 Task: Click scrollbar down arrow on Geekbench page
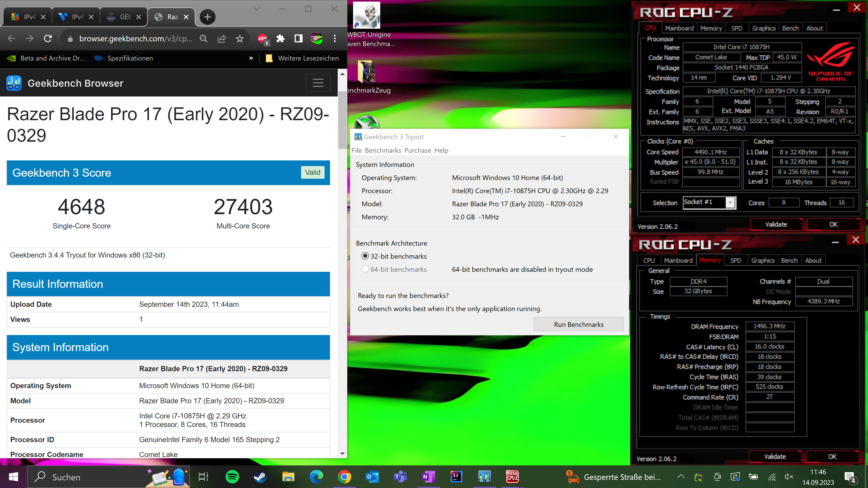(342, 454)
